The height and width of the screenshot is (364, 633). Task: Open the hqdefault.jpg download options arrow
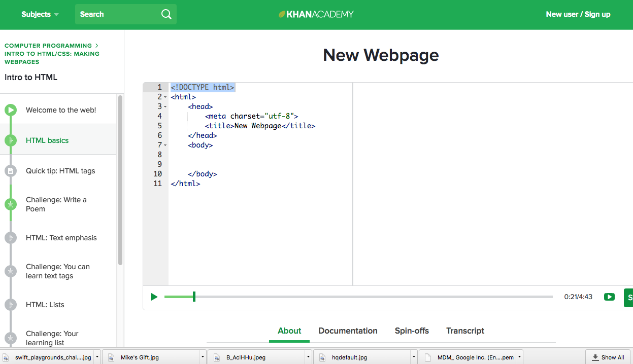(414, 357)
